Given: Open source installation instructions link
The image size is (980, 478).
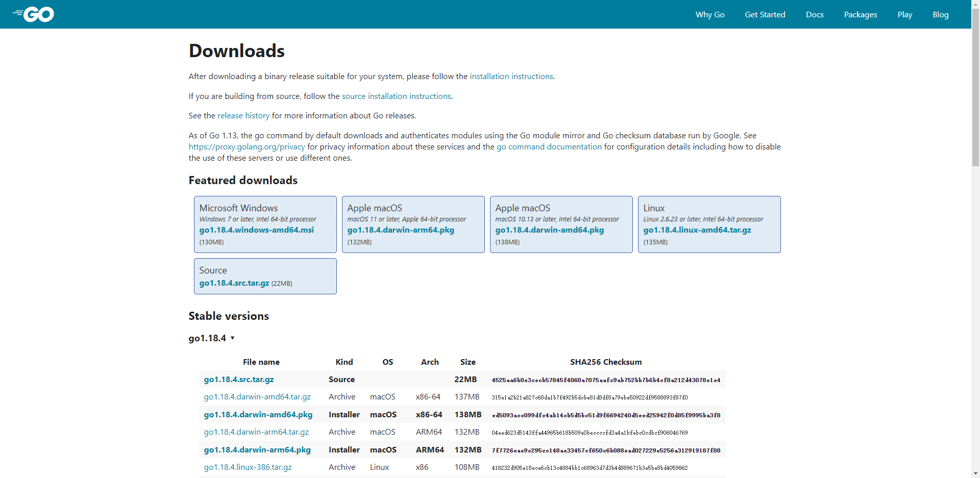Looking at the screenshot, I should (x=397, y=96).
